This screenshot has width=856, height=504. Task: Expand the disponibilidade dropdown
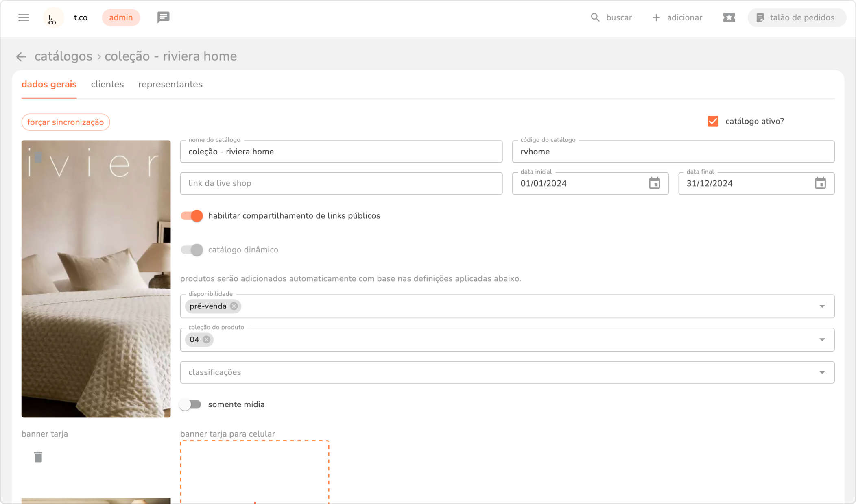click(822, 306)
